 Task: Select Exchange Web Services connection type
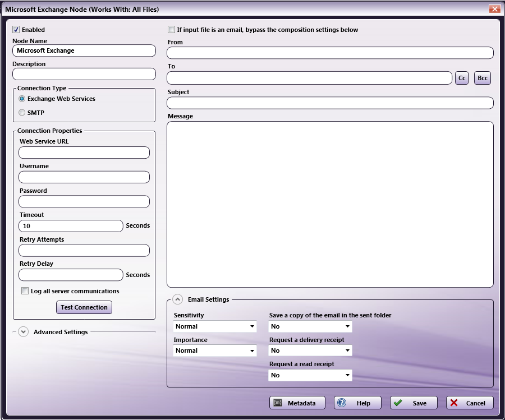[22, 99]
